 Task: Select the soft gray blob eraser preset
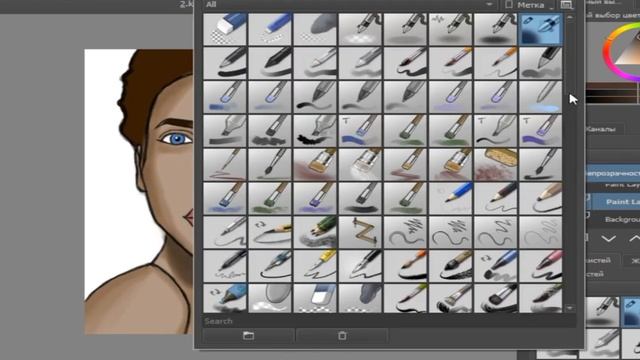pyautogui.click(x=315, y=29)
